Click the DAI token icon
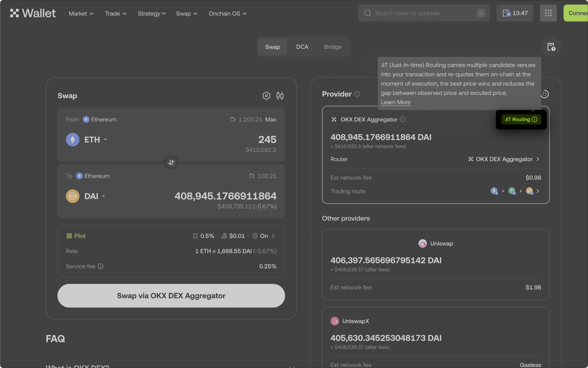This screenshot has width=588, height=368. point(73,196)
